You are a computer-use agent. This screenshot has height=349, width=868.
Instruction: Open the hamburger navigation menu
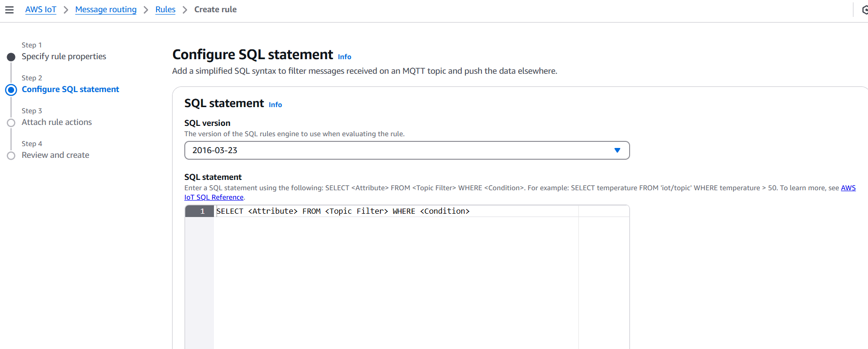click(x=9, y=10)
